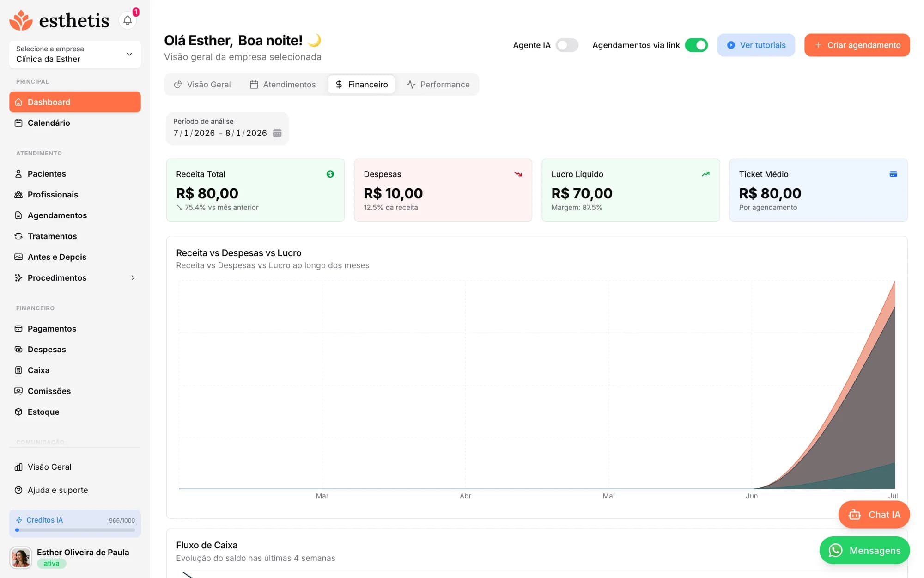Expand the Procedimentos submenu chevron

(x=133, y=278)
